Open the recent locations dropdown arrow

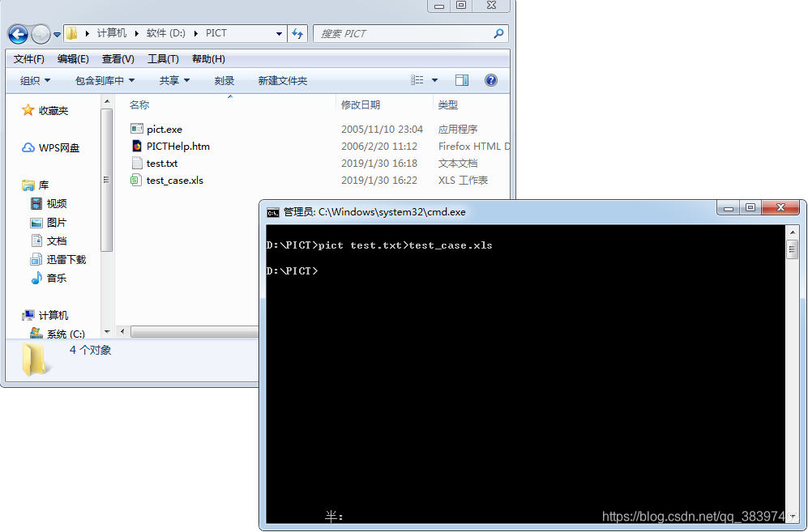pos(57,35)
